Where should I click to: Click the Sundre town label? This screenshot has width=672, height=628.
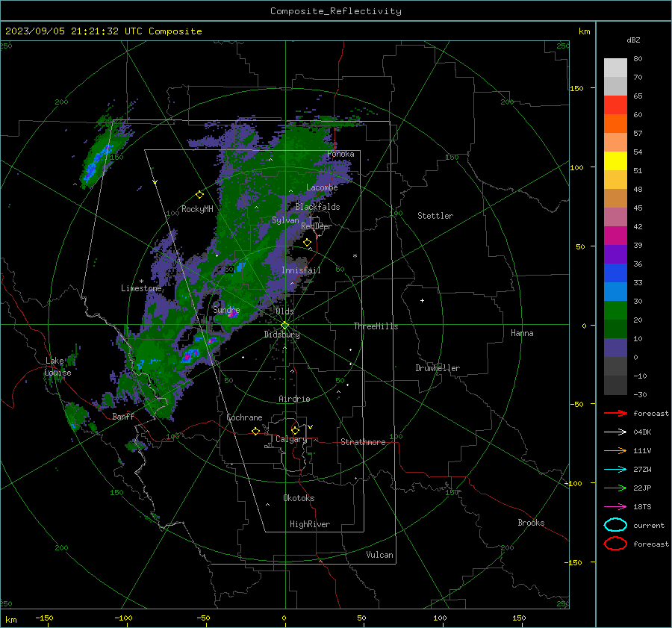point(226,309)
